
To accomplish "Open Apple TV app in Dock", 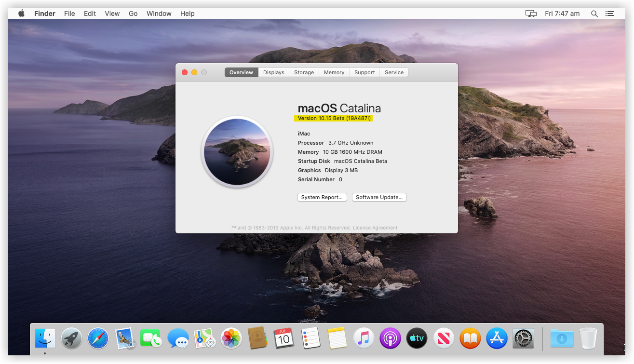I will pyautogui.click(x=417, y=338).
